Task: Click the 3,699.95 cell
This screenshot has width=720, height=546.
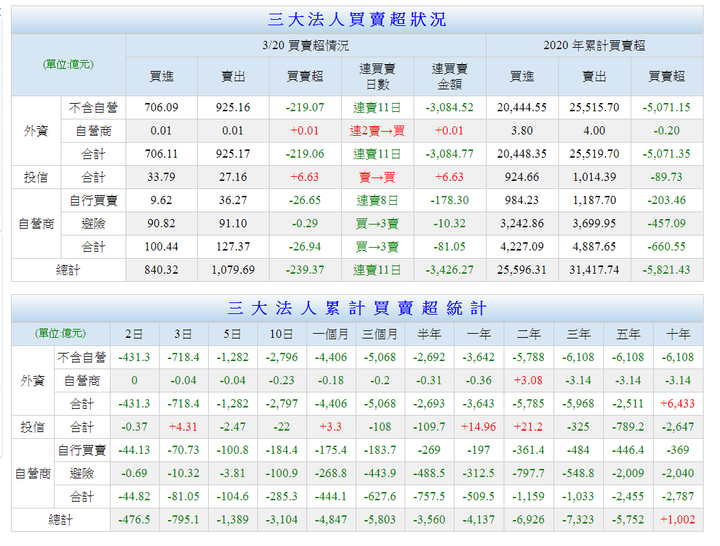Action: coord(594,224)
